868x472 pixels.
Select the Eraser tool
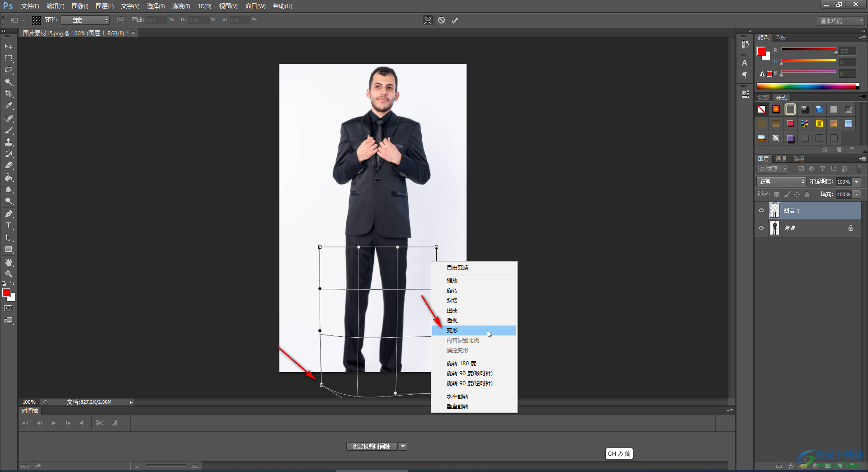[9, 165]
